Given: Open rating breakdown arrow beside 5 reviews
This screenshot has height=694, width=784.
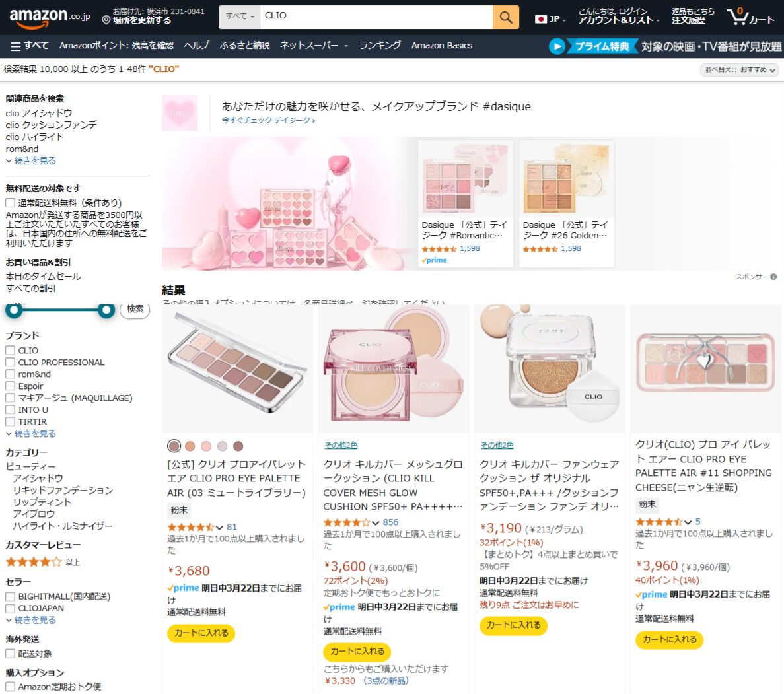Looking at the screenshot, I should tap(688, 522).
